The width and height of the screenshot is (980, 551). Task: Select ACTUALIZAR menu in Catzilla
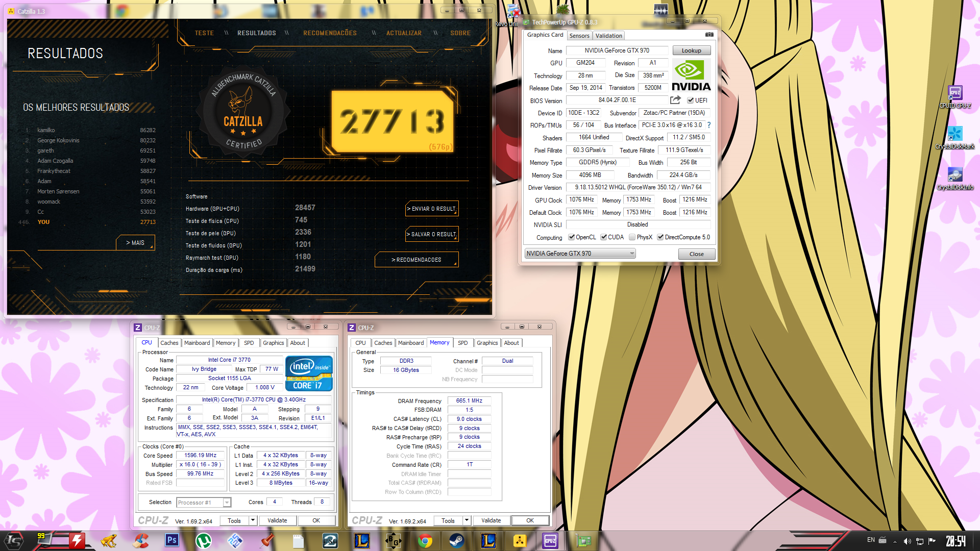(404, 33)
